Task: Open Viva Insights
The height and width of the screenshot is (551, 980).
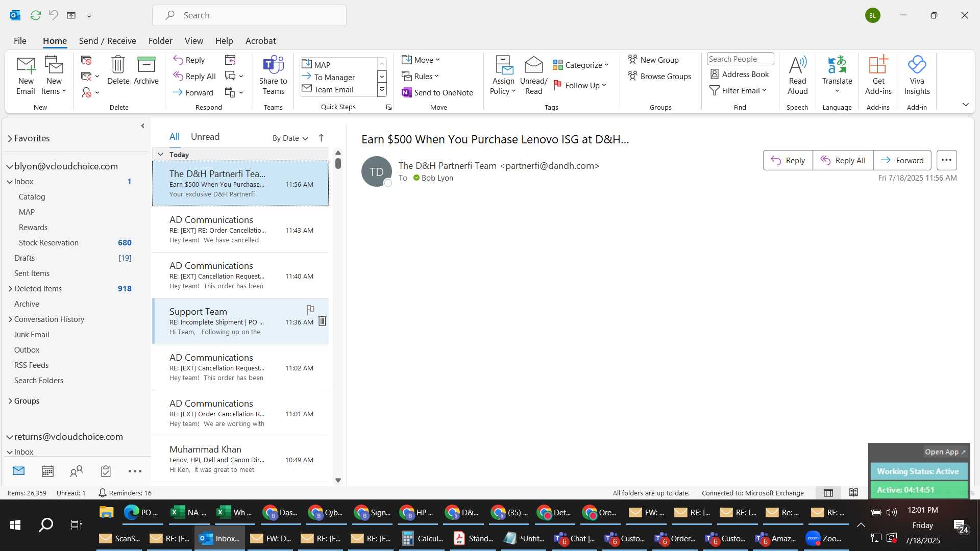Action: 917,76
